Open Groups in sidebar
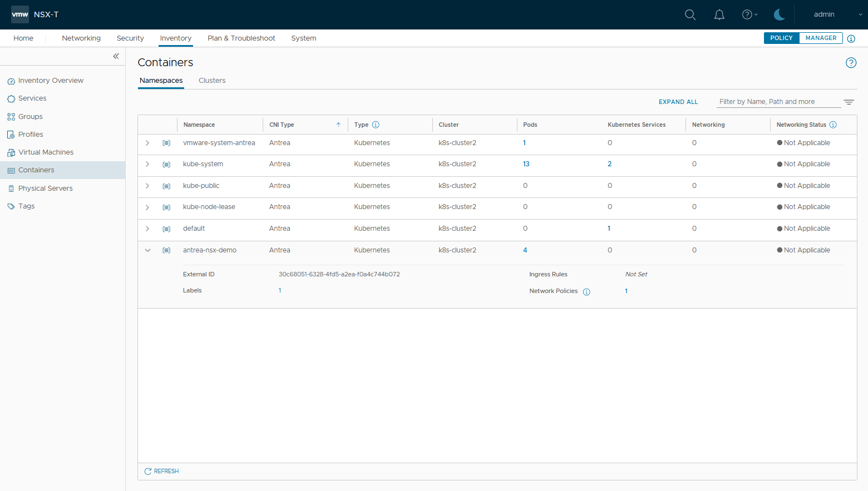The width and height of the screenshot is (868, 491). coord(30,117)
